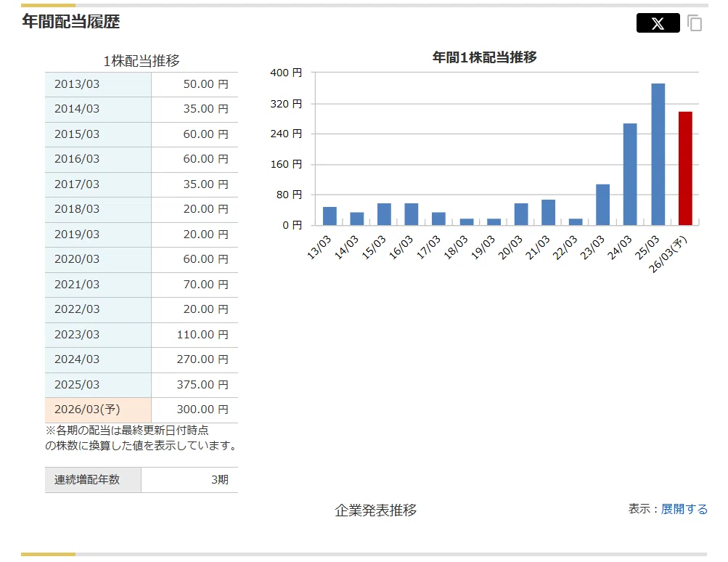This screenshot has height=562, width=728.
Task: Click the blue 24/03 chart bar
Action: [630, 174]
